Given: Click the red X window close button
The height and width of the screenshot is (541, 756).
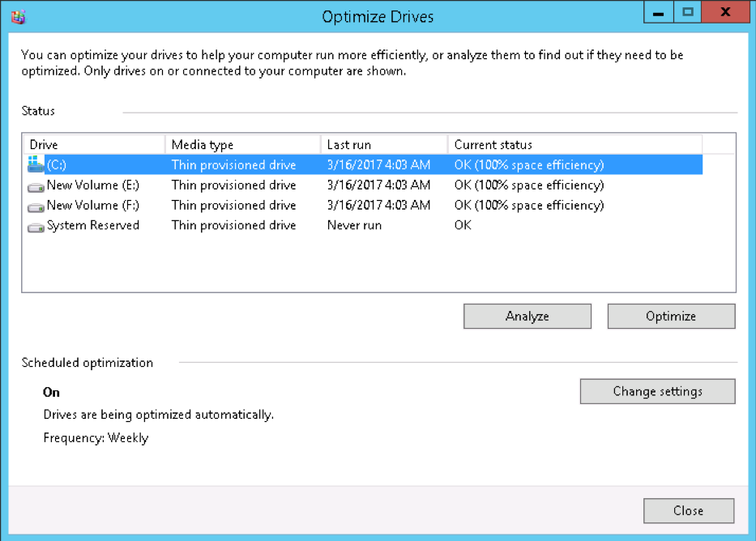Looking at the screenshot, I should pos(725,14).
